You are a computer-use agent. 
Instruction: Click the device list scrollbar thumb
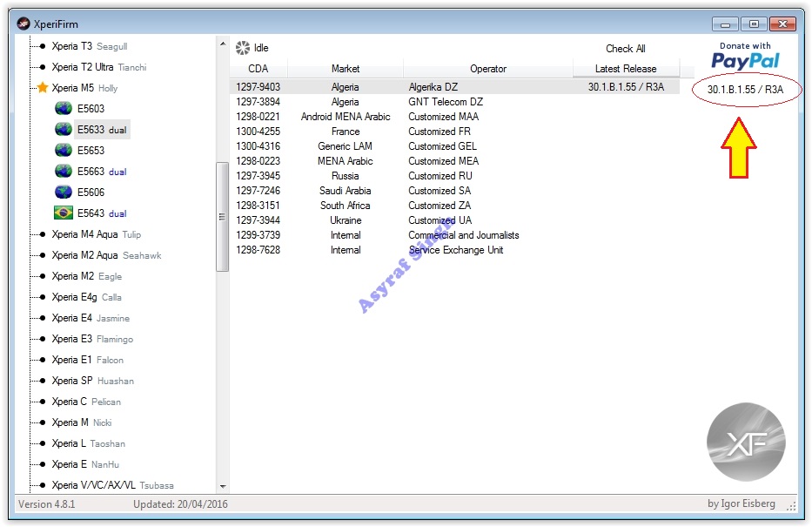pyautogui.click(x=222, y=217)
